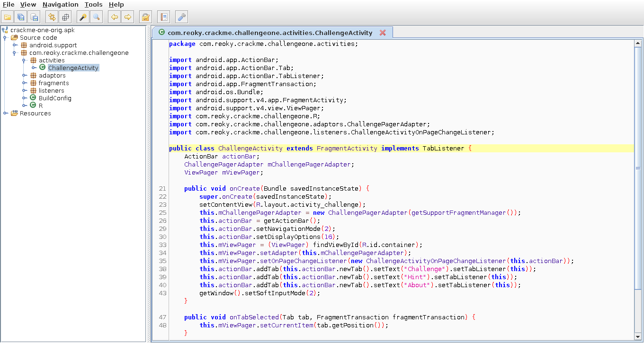The image size is (644, 343).
Task: Open Log viewer notebook icon
Action: coord(163,18)
